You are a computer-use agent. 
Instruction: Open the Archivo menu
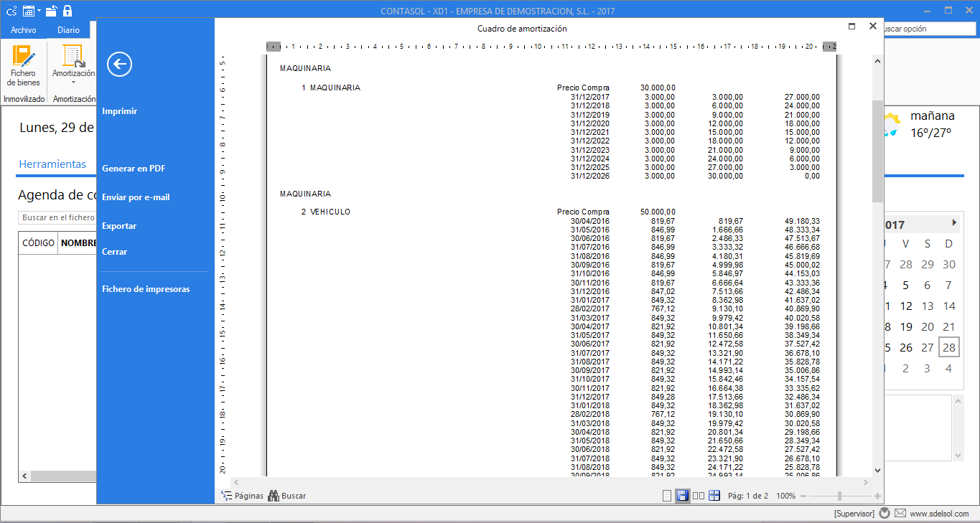[x=24, y=30]
